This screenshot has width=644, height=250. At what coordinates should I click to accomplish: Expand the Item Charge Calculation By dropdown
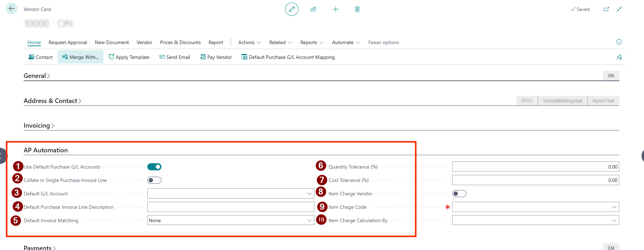[614, 220]
